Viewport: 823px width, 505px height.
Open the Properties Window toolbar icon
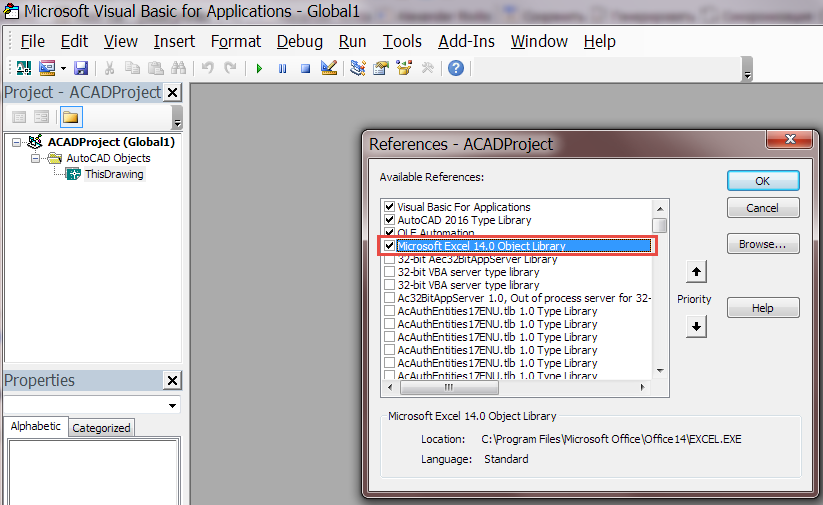(x=381, y=68)
